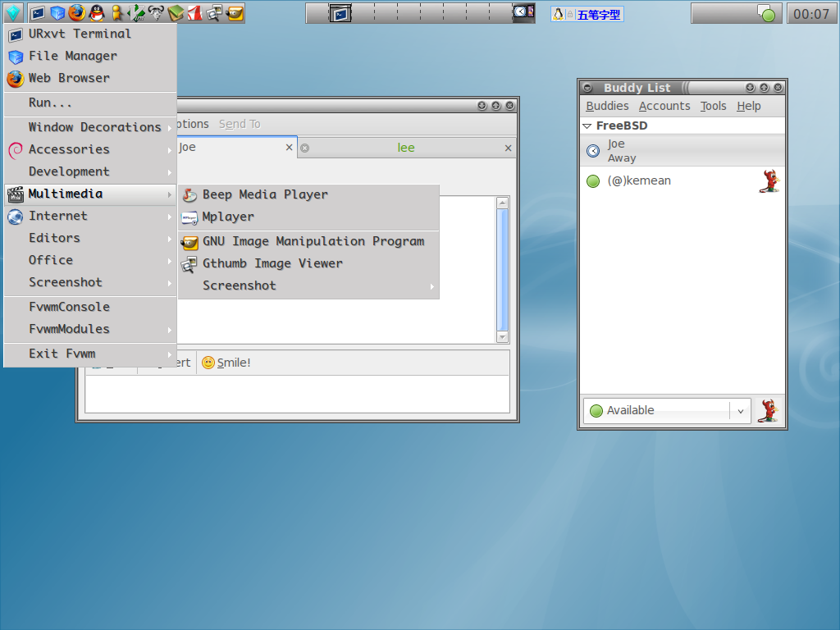840x630 pixels.
Task: Close the lee conversation tab
Action: [x=508, y=148]
